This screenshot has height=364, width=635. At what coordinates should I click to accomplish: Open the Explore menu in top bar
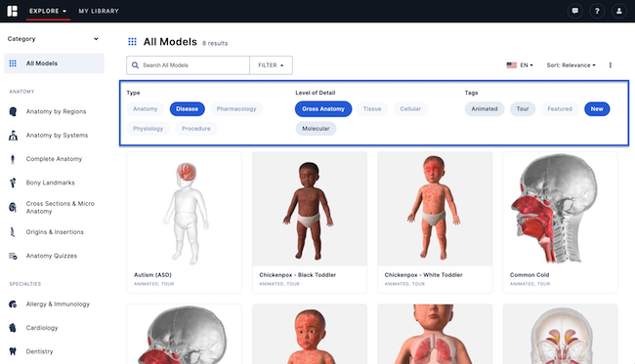point(48,11)
